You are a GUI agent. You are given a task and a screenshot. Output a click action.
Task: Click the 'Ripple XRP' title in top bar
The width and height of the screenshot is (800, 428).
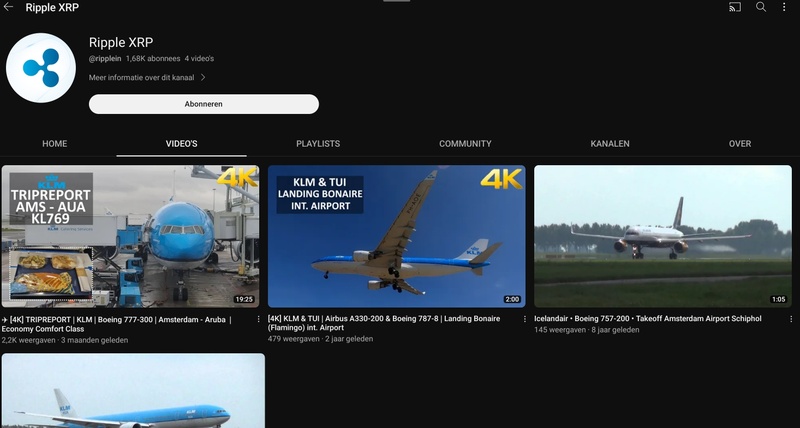pyautogui.click(x=52, y=8)
